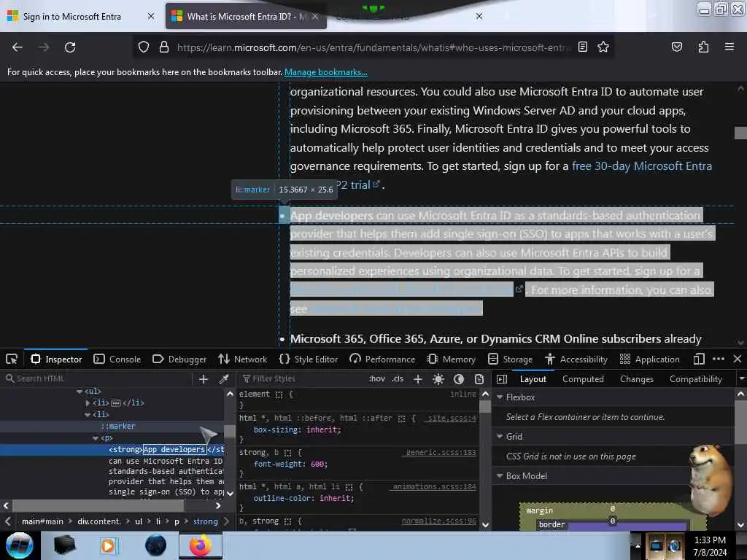Collapse the Box Model section

[x=500, y=475]
